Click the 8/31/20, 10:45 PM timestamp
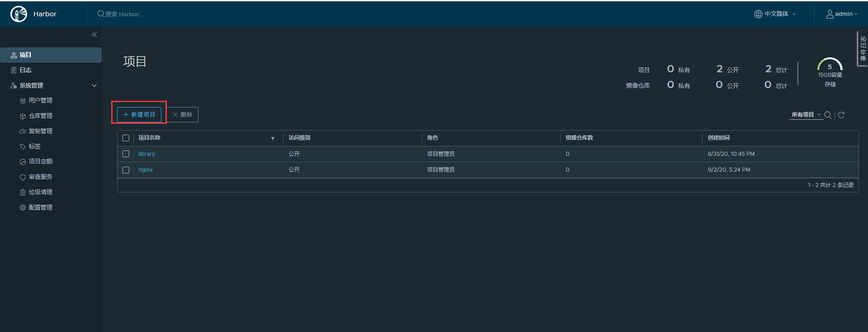The height and width of the screenshot is (332, 868). pyautogui.click(x=731, y=154)
